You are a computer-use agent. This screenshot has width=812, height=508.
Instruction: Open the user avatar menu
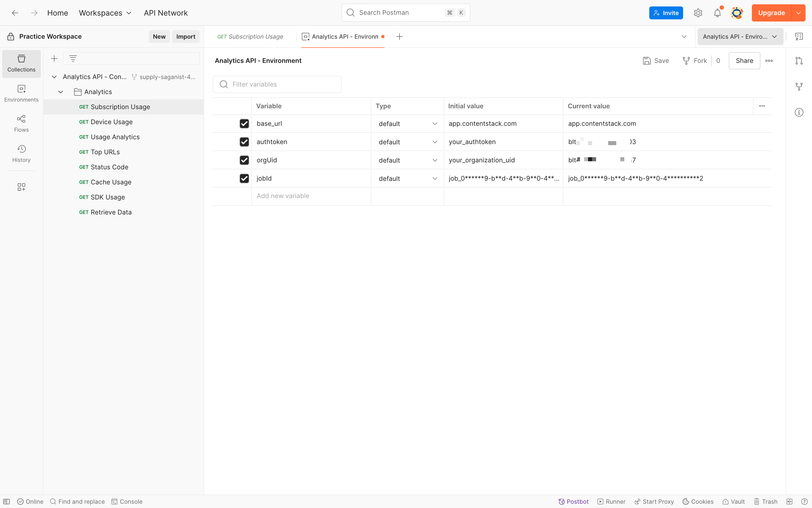(737, 13)
